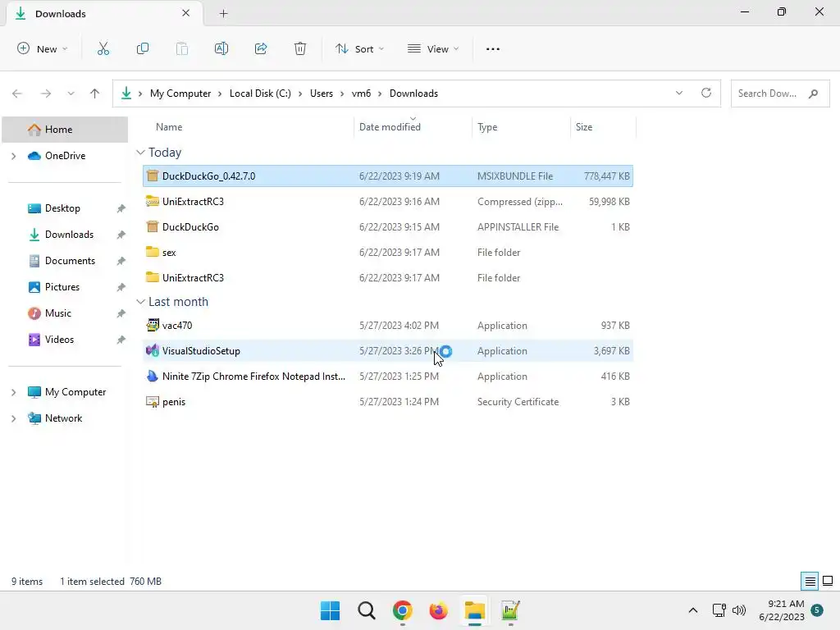This screenshot has width=840, height=630.
Task: Click the Refresh icon beside address bar
Action: pyautogui.click(x=706, y=93)
